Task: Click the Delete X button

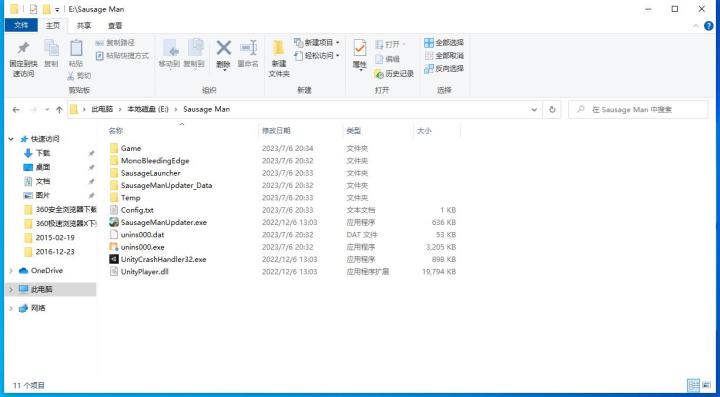Action: [223, 55]
